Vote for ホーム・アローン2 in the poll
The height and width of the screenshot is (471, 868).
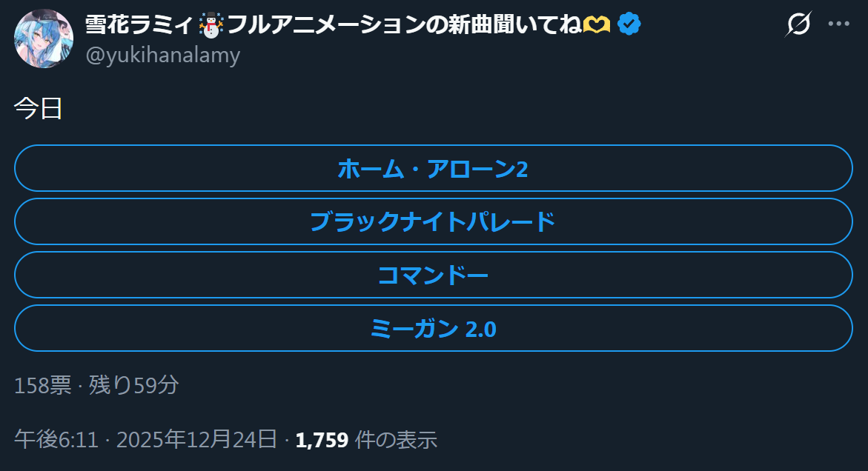(434, 169)
